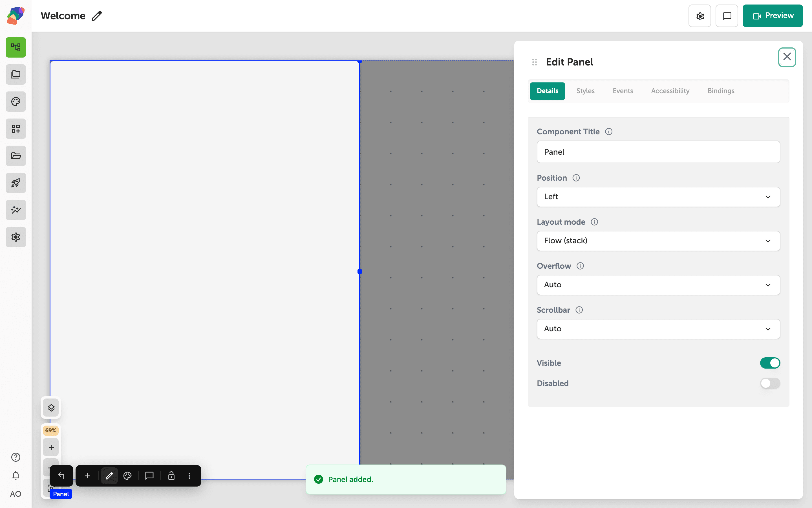Click the help question mark icon
Image resolution: width=812 pixels, height=508 pixels.
16,457
